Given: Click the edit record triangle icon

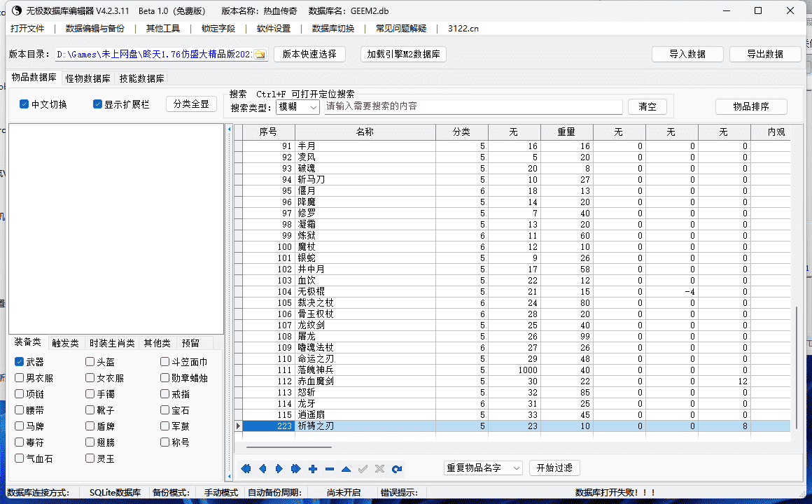Looking at the screenshot, I should 346,469.
